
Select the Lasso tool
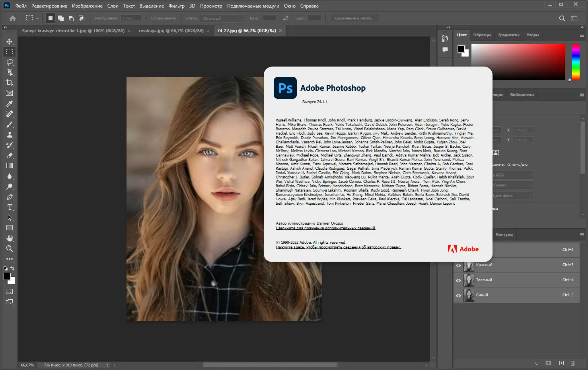coord(10,62)
